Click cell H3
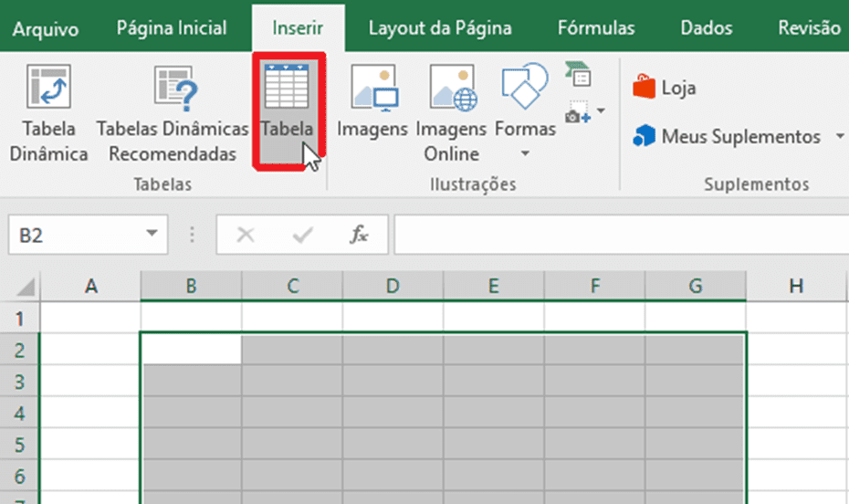Screen dimensions: 849x504 point(796,381)
